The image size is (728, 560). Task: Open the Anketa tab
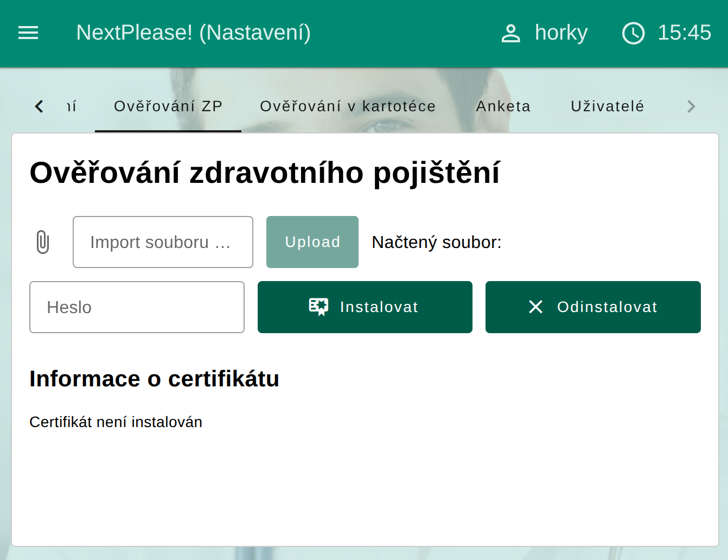[503, 106]
